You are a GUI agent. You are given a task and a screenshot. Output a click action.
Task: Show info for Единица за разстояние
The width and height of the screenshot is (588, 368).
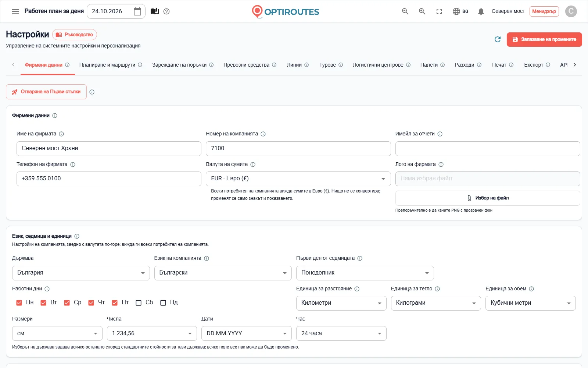357,289
